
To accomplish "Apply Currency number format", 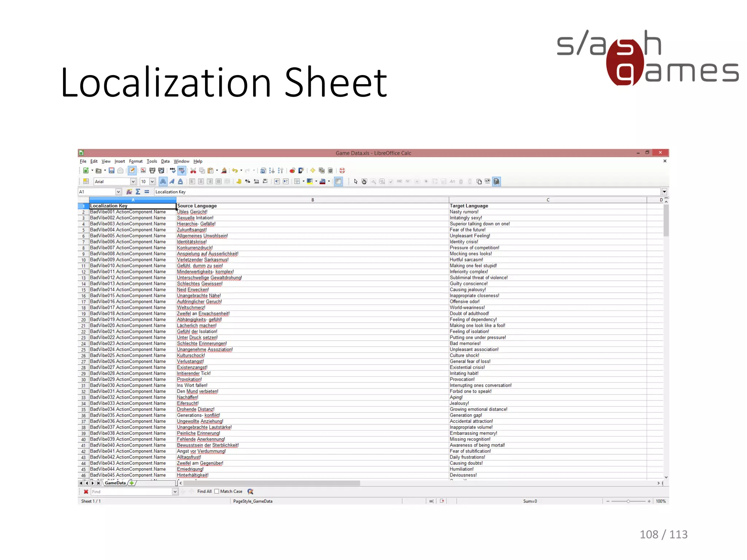I will pos(239,182).
